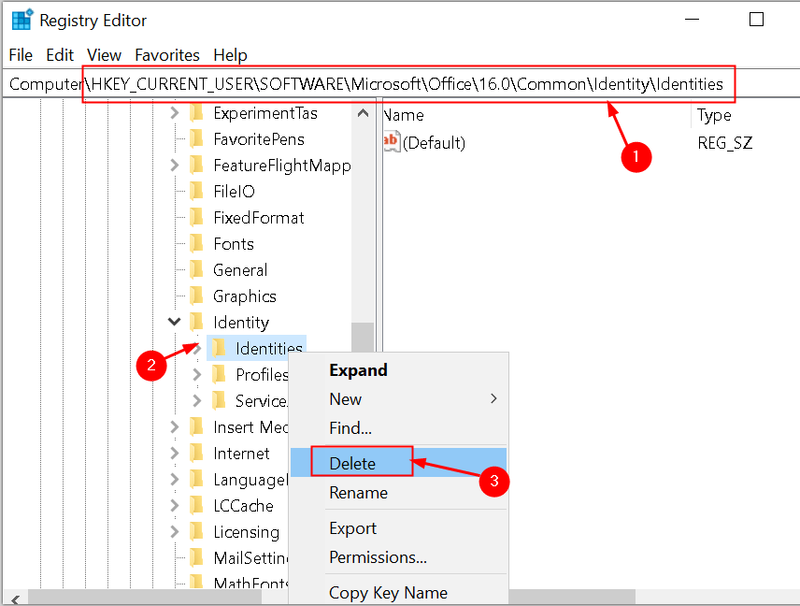Click the Profiles key folder icon

pyautogui.click(x=219, y=374)
